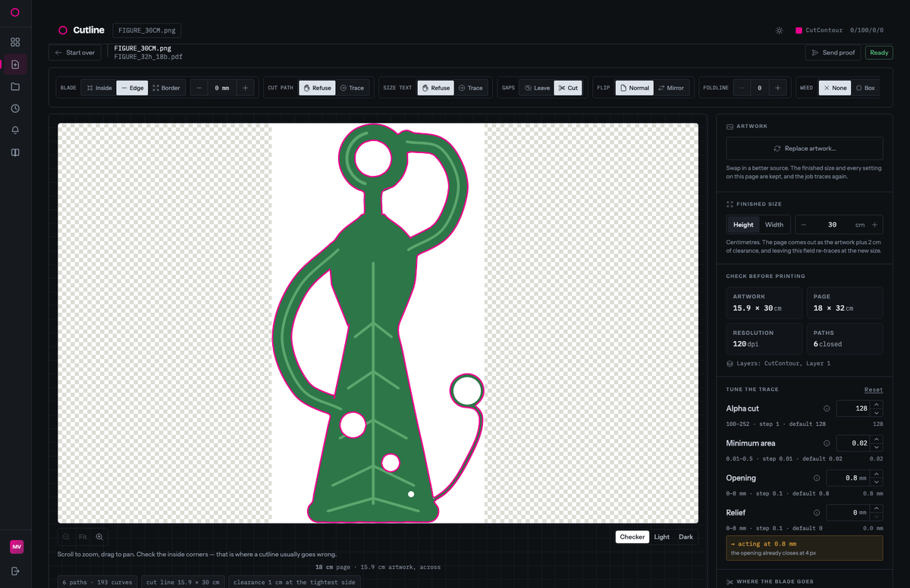Select Width as finished size dimension
This screenshot has height=588, width=910.
point(774,225)
